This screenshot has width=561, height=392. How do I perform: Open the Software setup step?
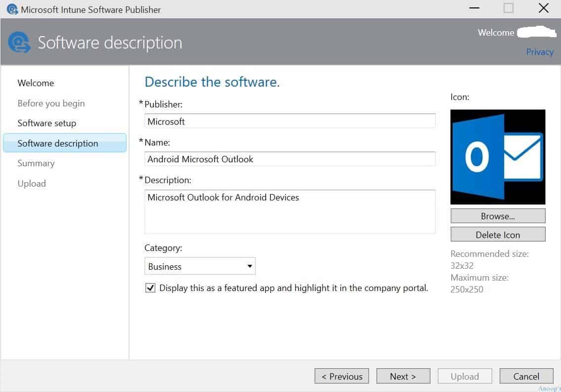click(x=47, y=123)
